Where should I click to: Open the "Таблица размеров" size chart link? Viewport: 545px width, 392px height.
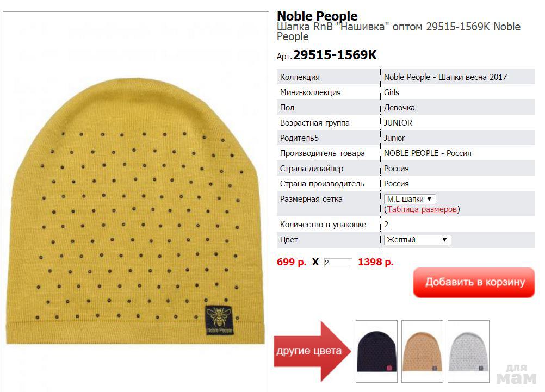(422, 209)
